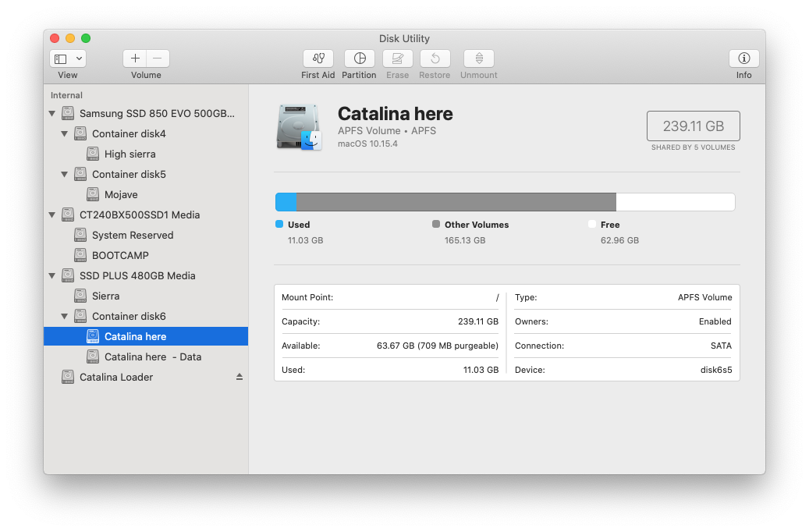The height and width of the screenshot is (532, 809).
Task: Select the BOOTCAMP partition
Action: 146,255
